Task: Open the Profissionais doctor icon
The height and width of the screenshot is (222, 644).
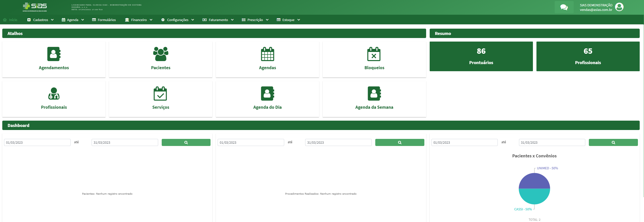Action: (x=54, y=94)
